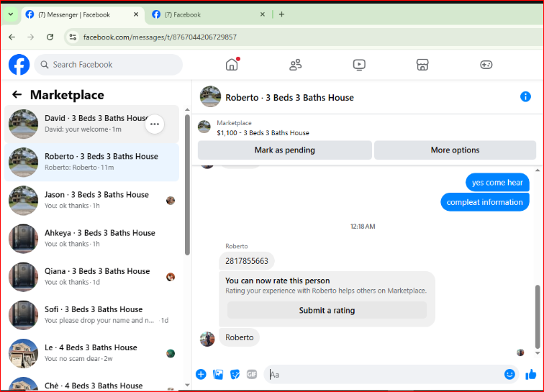Go back with the Marketplace back arrow
The image size is (544, 392).
click(x=17, y=94)
